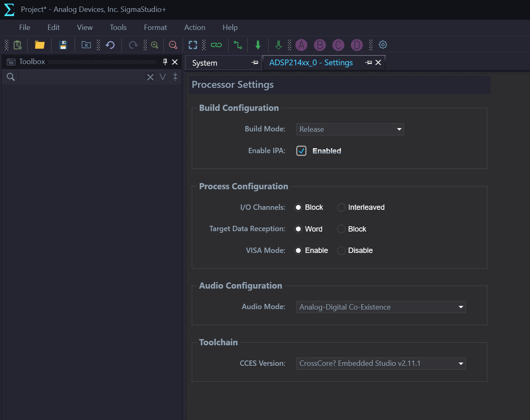The width and height of the screenshot is (530, 420).
Task: Open the Edit menu
Action: pos(53,28)
